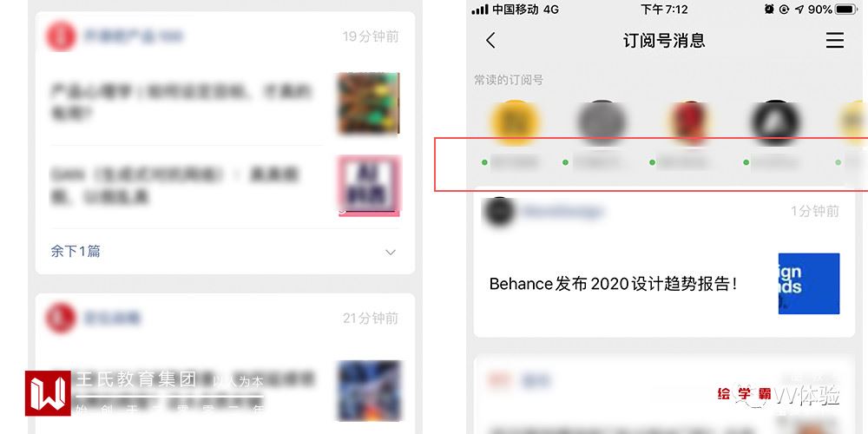Expand the 余下1篇 chevron arrow
The height and width of the screenshot is (434, 868).
(x=391, y=252)
